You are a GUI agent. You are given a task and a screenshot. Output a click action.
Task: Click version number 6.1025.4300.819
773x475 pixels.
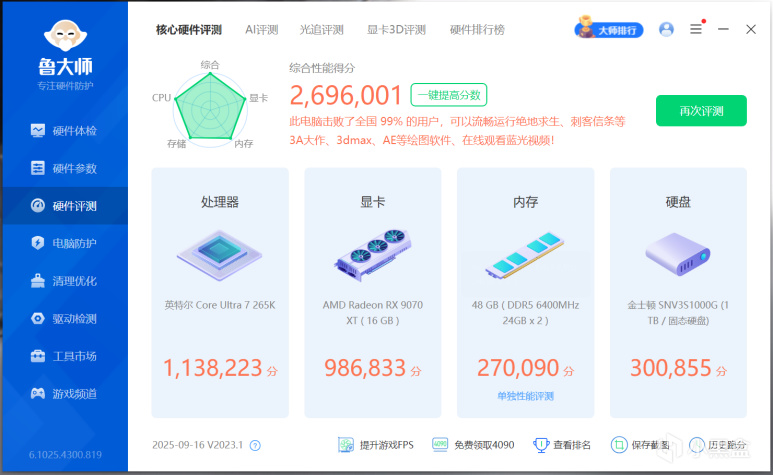[65, 454]
